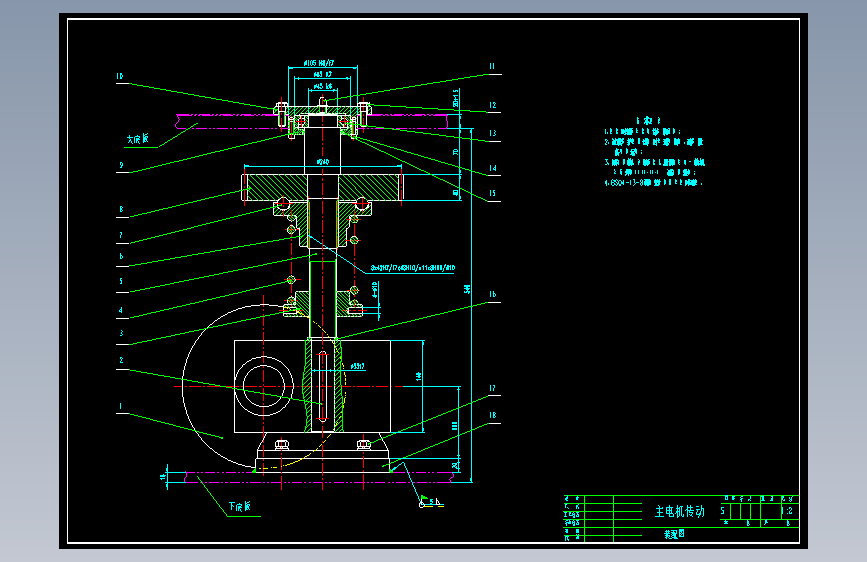
Task: Select the technical requirements notes block
Action: [x=654, y=151]
